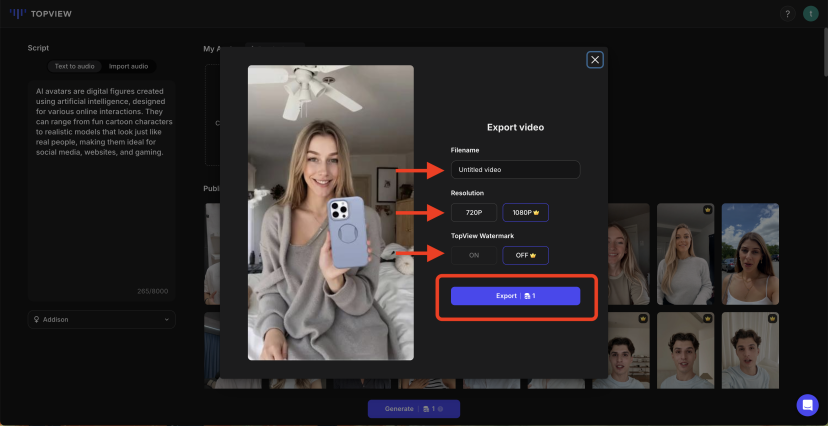Select avatar of woman outdoors in white top
Image resolution: width=828 pixels, height=426 pixels.
[x=750, y=254]
